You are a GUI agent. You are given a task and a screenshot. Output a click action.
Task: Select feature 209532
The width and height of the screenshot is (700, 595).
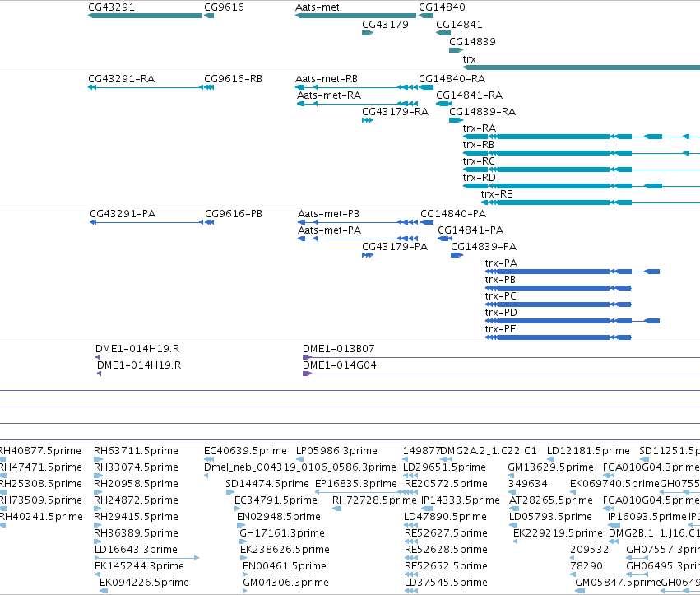[x=589, y=551]
